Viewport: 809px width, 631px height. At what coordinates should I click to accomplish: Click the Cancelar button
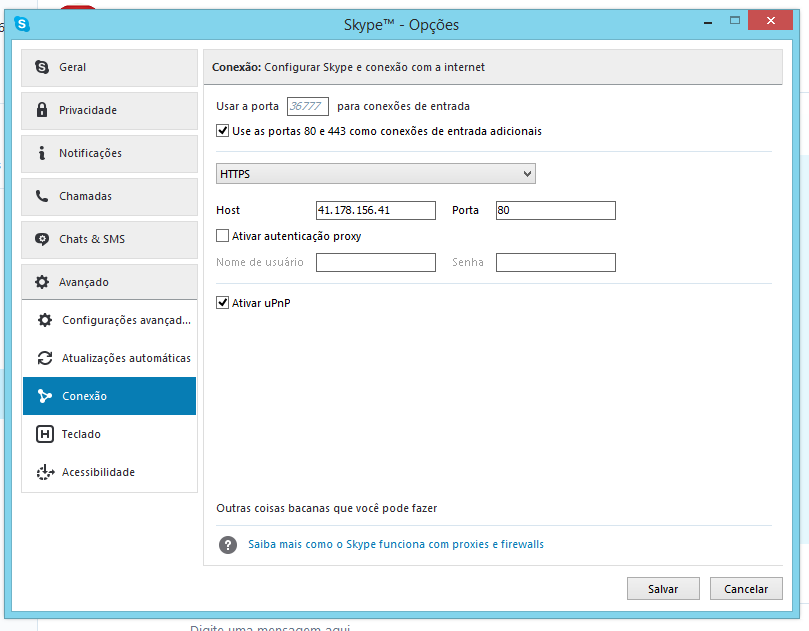tap(746, 589)
